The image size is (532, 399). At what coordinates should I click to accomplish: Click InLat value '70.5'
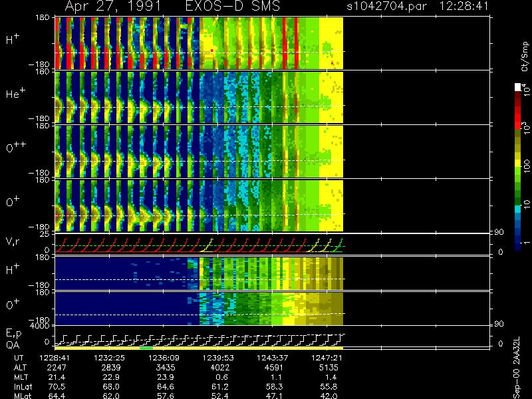[x=57, y=387]
